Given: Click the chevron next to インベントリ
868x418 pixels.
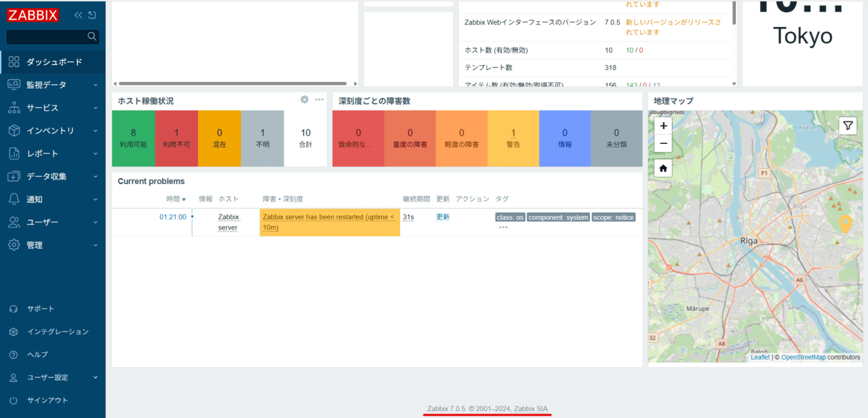Looking at the screenshot, I should 96,130.
